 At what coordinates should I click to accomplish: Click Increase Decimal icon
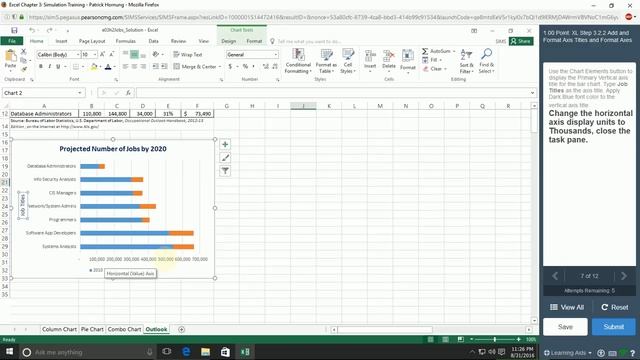[x=266, y=67]
